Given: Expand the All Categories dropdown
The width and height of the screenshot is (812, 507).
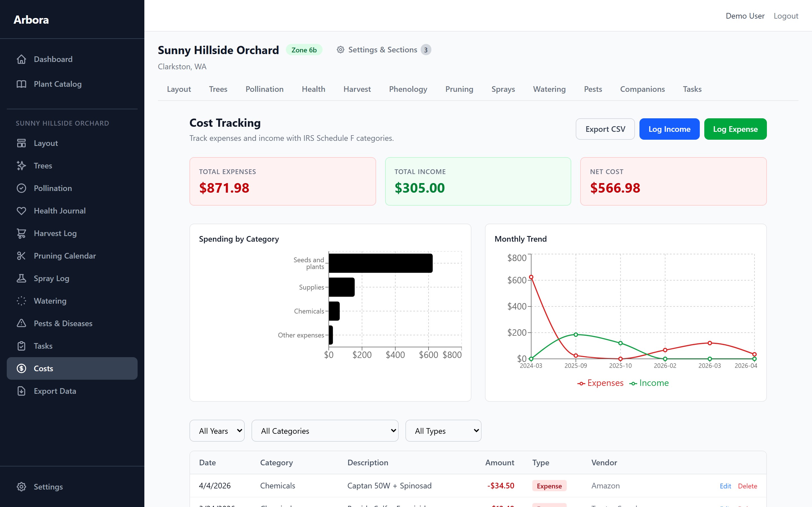Looking at the screenshot, I should (325, 431).
